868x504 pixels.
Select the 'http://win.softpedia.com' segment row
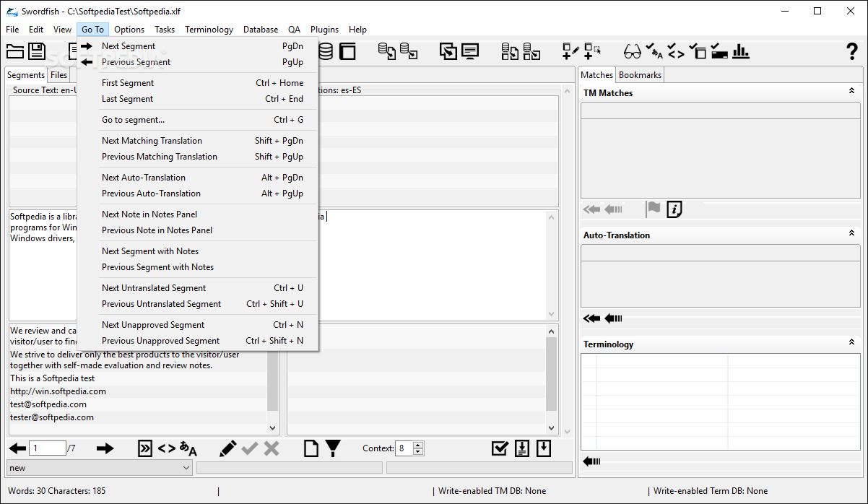(137, 391)
